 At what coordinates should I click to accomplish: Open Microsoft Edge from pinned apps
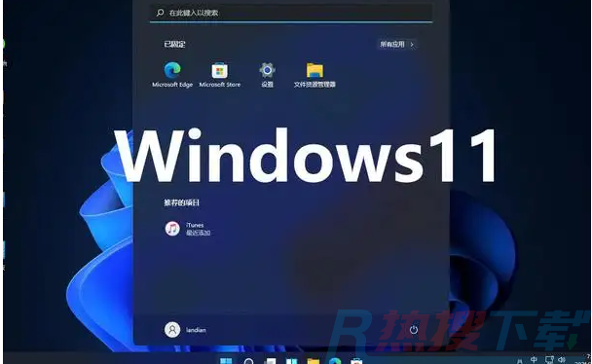172,75
